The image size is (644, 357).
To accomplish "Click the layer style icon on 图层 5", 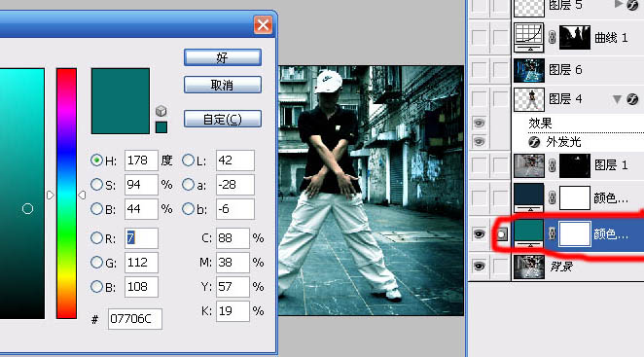I will coord(632,5).
